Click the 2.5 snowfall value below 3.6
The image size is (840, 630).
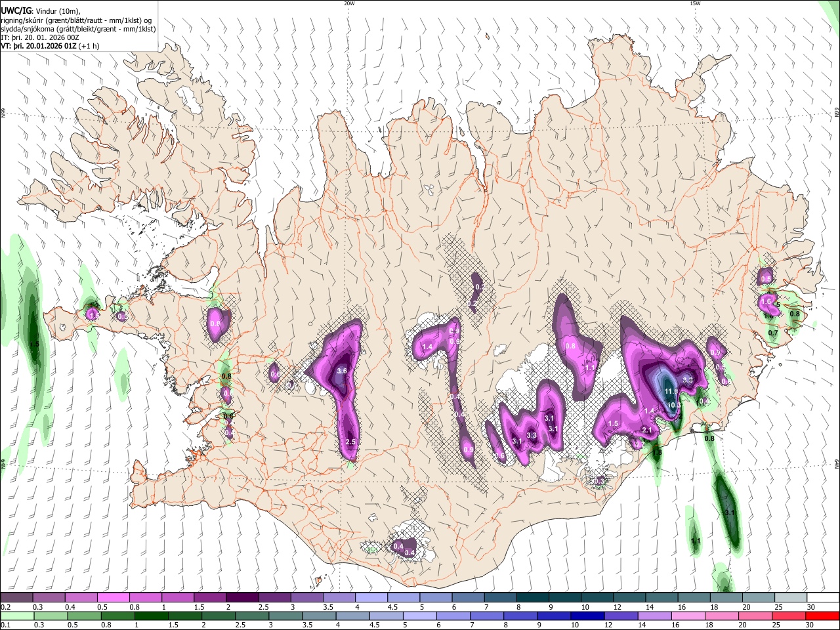point(350,442)
